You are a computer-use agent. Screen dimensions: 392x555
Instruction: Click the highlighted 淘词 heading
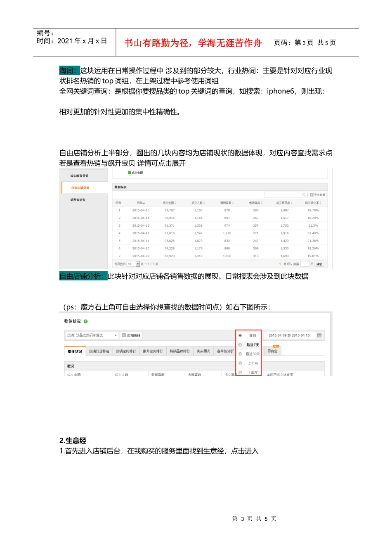69,71
